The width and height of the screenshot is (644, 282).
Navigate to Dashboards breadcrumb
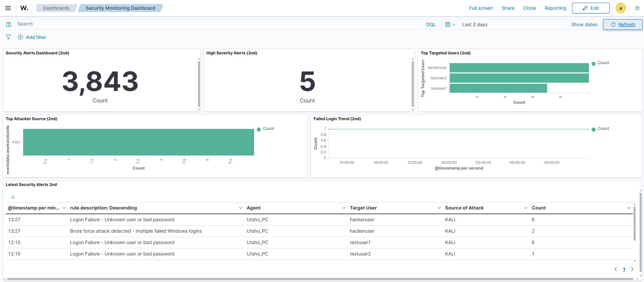[x=56, y=8]
